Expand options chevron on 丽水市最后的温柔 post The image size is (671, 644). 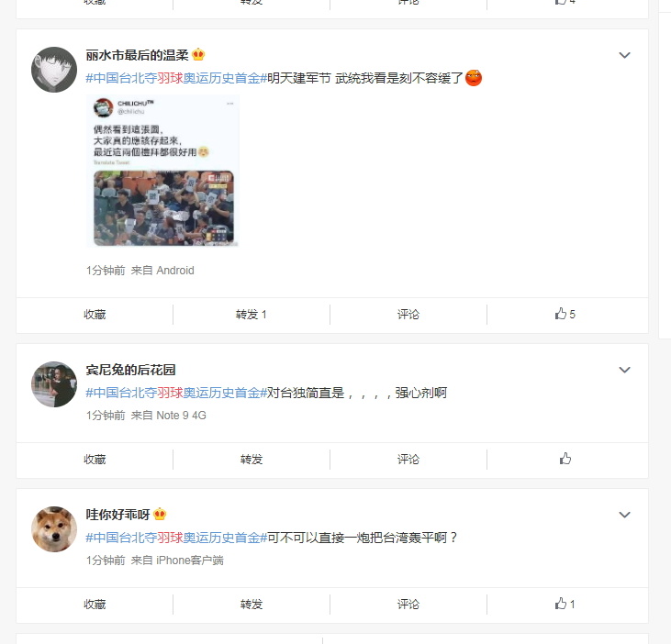click(624, 55)
